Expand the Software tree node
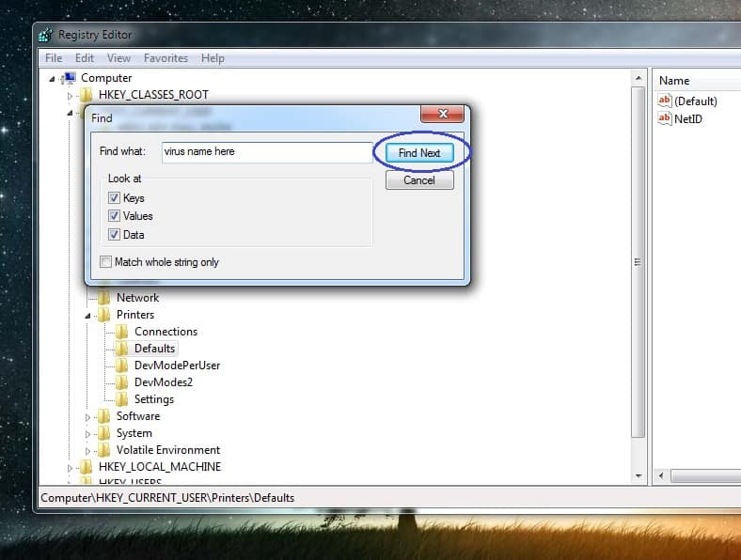The width and height of the screenshot is (741, 560). [x=87, y=417]
